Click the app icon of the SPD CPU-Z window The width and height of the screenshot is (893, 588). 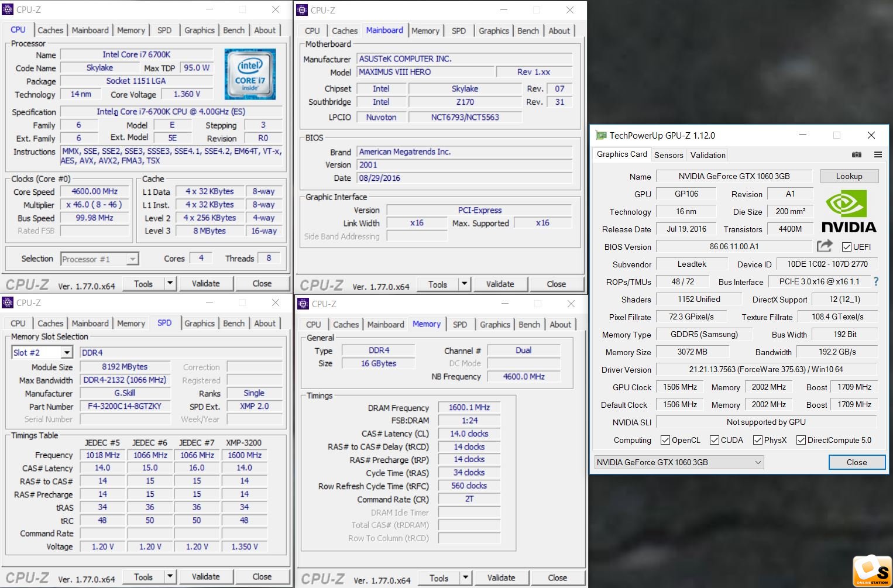(x=8, y=302)
